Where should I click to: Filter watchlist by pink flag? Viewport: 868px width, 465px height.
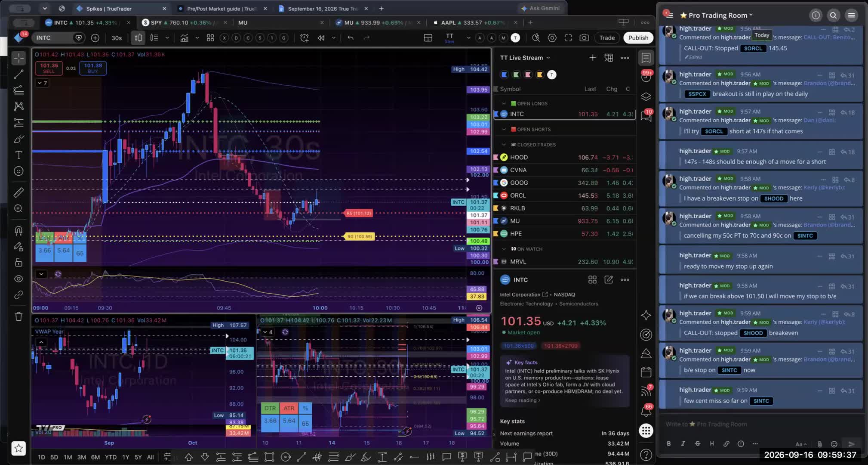(x=528, y=75)
